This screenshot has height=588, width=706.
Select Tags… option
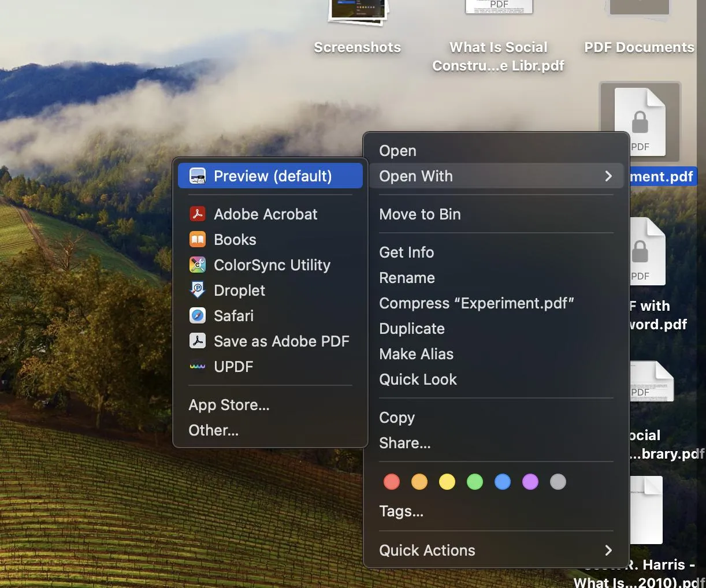click(496, 511)
